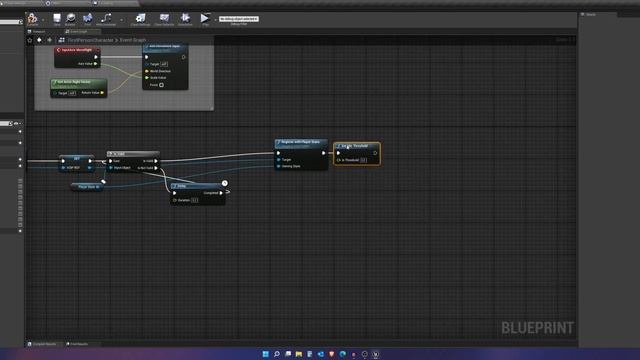Open Windows Search from the taskbar

pos(277,354)
